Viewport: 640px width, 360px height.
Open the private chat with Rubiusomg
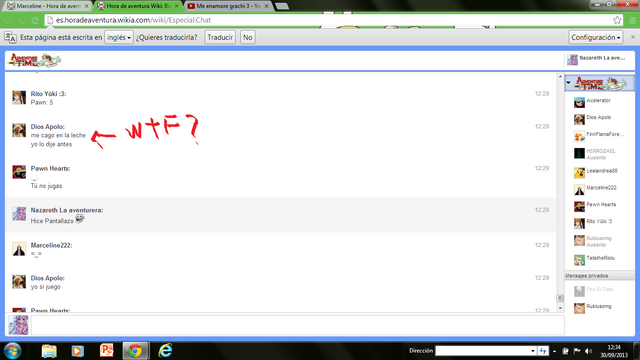[599, 307]
